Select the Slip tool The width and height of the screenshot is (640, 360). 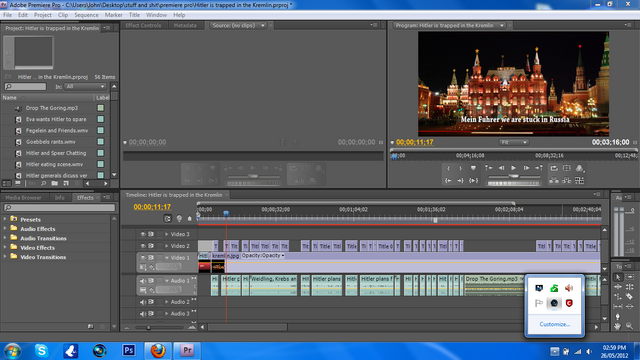[x=618, y=307]
